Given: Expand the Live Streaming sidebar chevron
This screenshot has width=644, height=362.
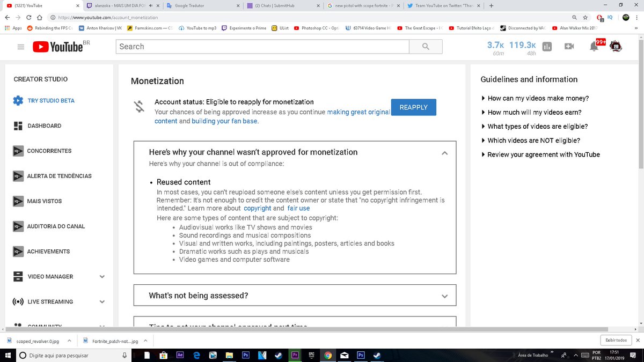Looking at the screenshot, I should pyautogui.click(x=102, y=302).
